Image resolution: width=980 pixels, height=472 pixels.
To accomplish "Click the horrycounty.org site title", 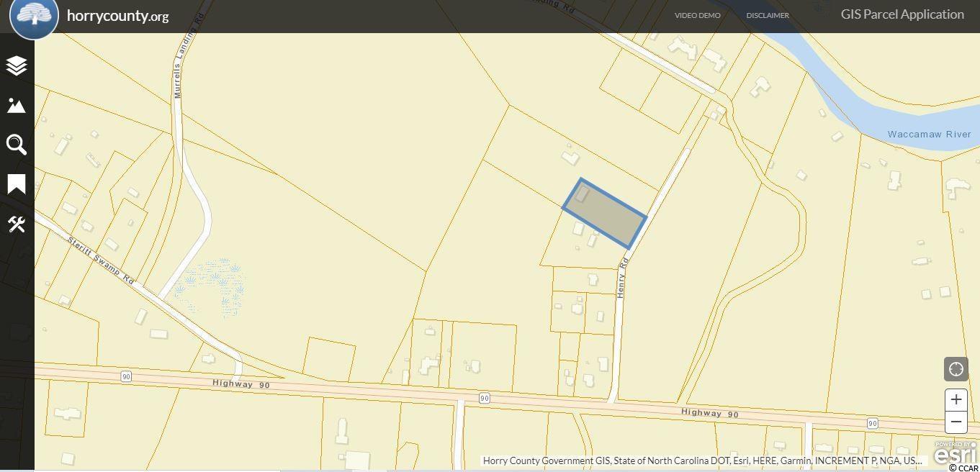I will click(117, 16).
